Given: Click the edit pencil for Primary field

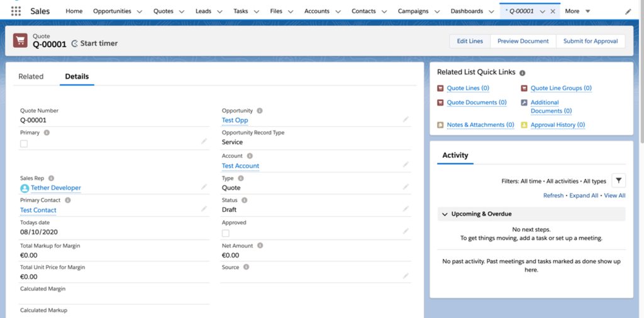Looking at the screenshot, I should (x=204, y=141).
